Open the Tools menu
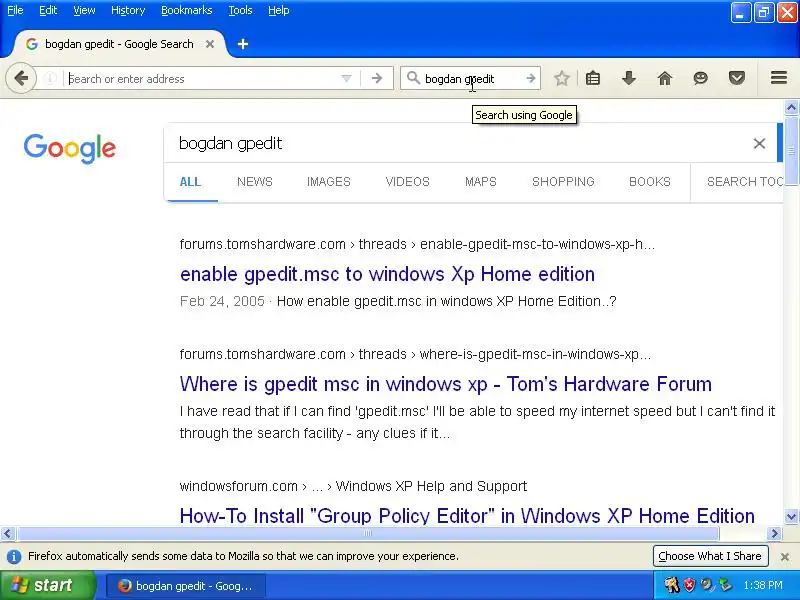The width and height of the screenshot is (800, 600). (240, 10)
